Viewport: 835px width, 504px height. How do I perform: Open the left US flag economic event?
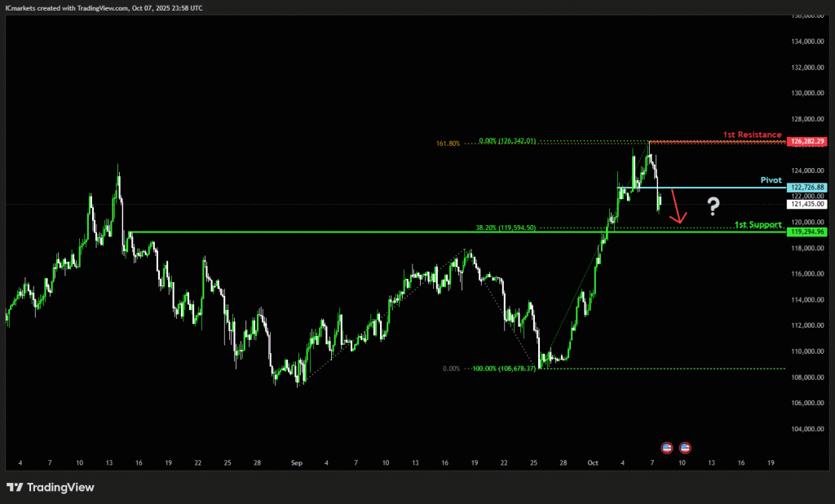666,448
